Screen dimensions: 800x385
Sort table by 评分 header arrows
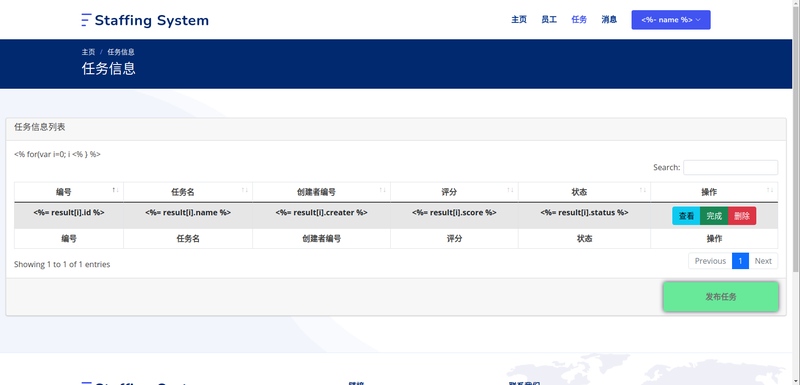510,190
